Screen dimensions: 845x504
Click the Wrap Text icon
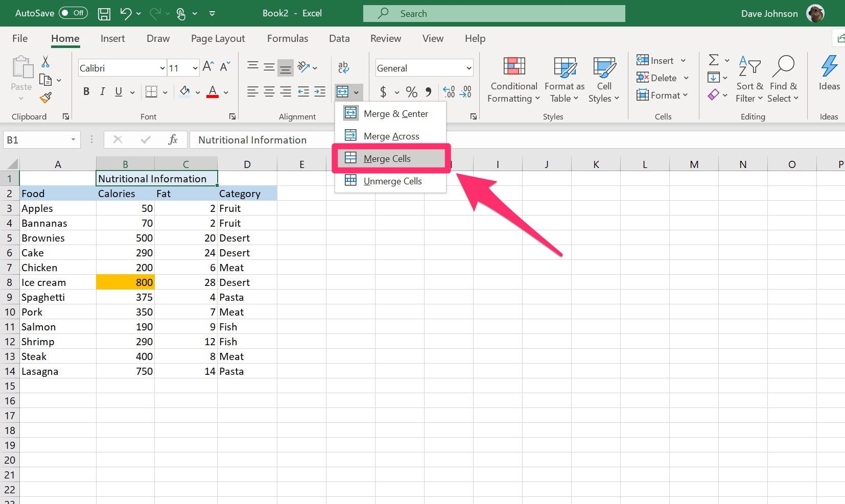coord(343,67)
